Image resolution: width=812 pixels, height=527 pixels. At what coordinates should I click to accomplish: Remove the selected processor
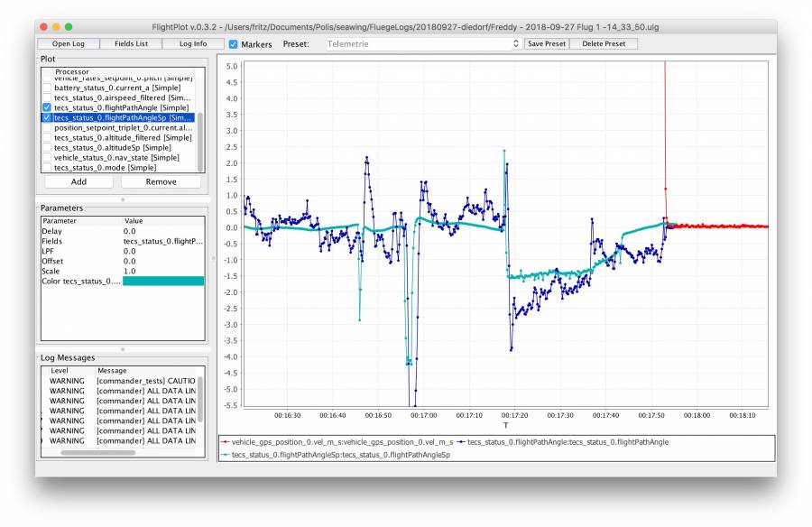(161, 181)
